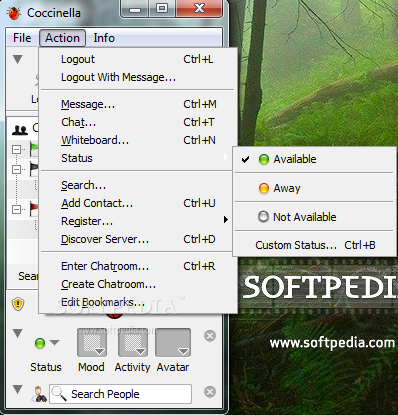Open Custom Status... dialog
The height and width of the screenshot is (415, 398).
tap(314, 245)
